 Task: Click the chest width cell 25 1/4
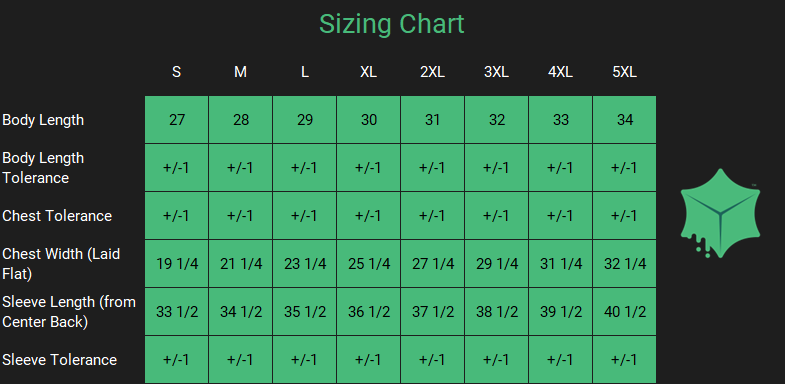click(x=368, y=264)
